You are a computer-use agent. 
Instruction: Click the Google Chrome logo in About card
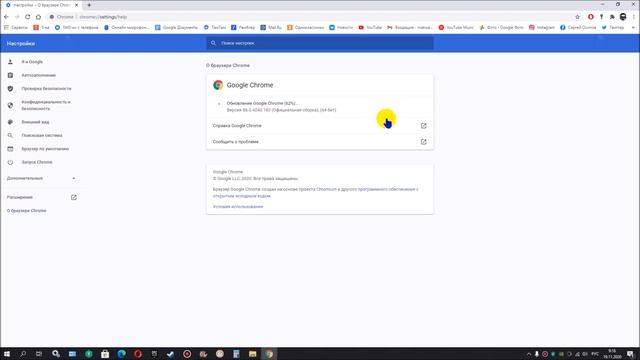tap(218, 85)
